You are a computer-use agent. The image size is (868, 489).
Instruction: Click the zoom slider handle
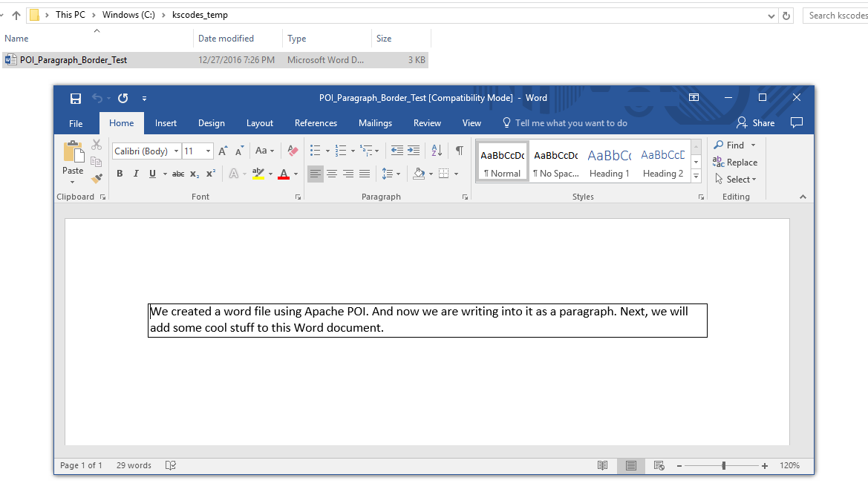(724, 465)
